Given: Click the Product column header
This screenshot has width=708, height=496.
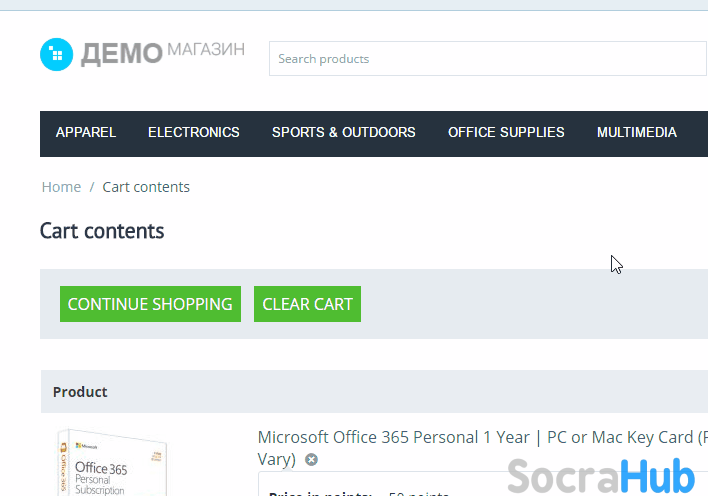Looking at the screenshot, I should click(80, 392).
